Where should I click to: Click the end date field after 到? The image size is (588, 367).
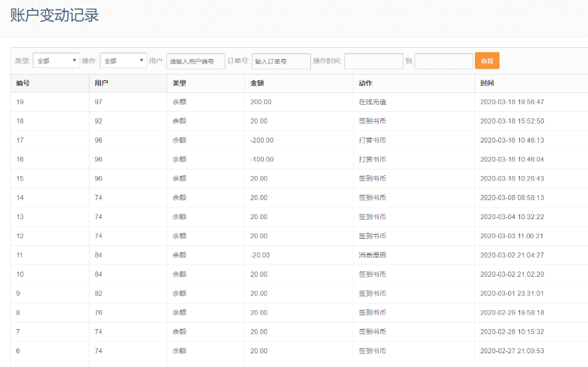443,61
